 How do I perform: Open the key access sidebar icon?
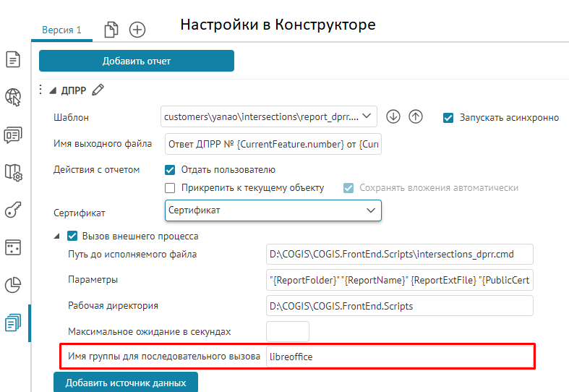coord(13,210)
